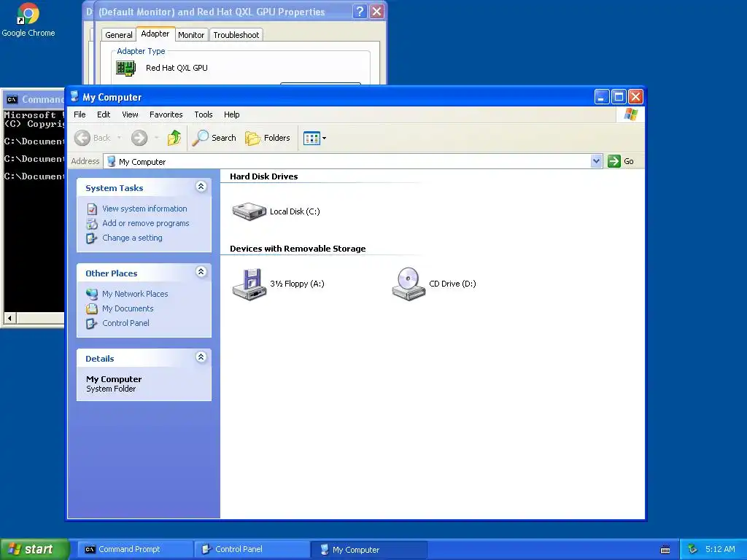Image resolution: width=747 pixels, height=560 pixels.
Task: Click Change a setting link
Action: pyautogui.click(x=132, y=238)
